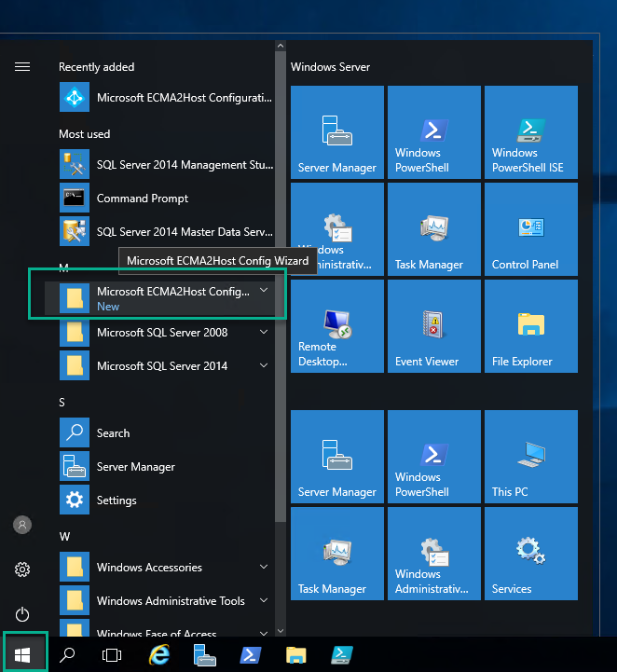617x672 pixels.
Task: Click the taskbar Task View icon
Action: tap(112, 654)
